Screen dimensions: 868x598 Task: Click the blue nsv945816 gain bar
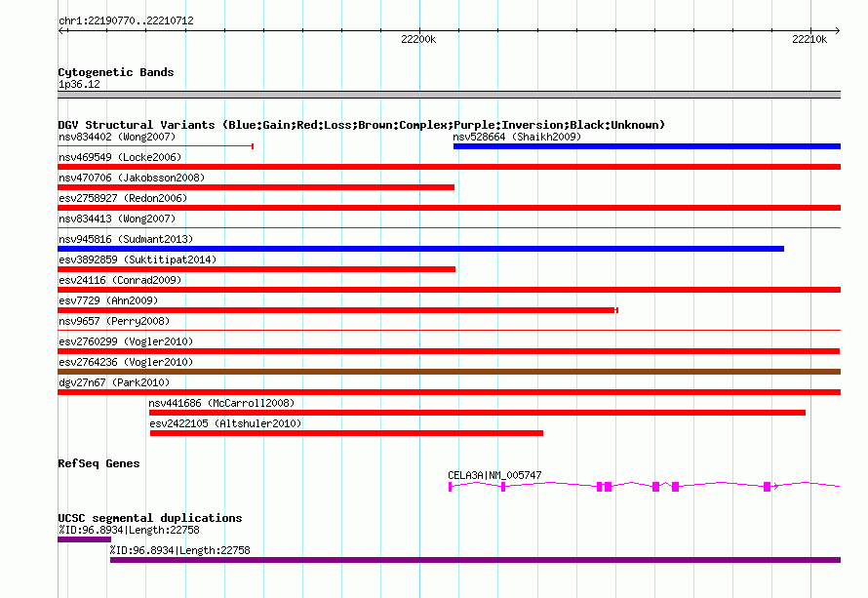420,249
